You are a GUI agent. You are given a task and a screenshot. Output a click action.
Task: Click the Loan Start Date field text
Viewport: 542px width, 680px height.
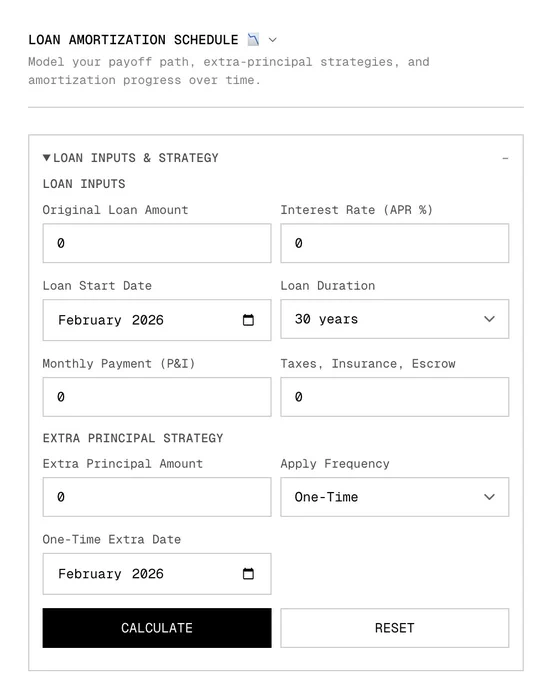click(x=111, y=320)
